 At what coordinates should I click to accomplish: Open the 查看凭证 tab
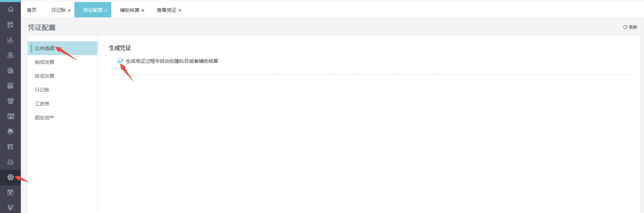(166, 10)
